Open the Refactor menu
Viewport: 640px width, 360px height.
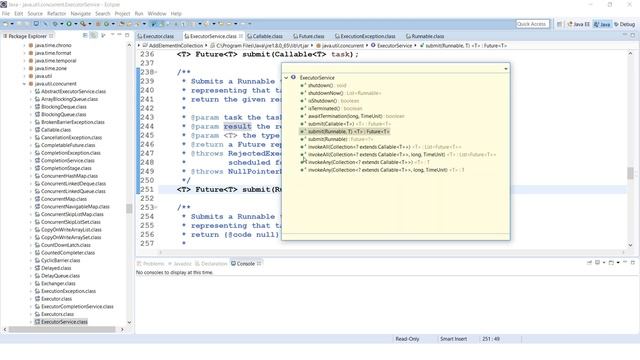56,13
